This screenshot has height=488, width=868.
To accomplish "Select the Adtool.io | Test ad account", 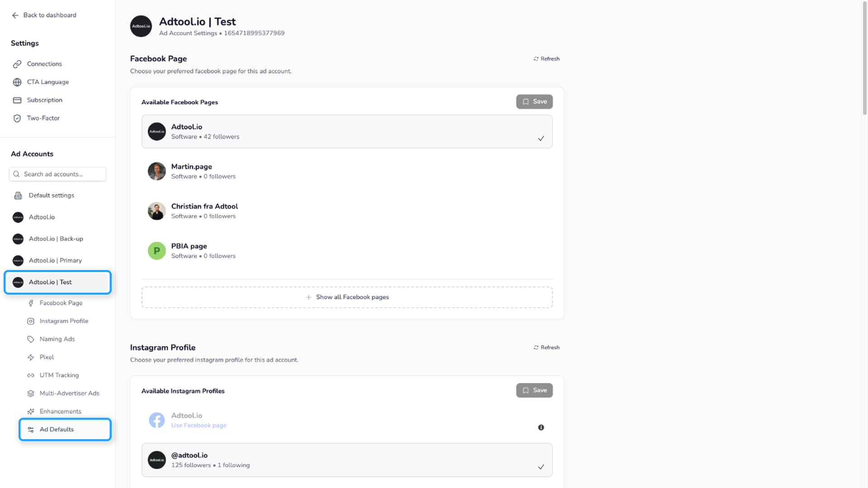I will point(57,282).
